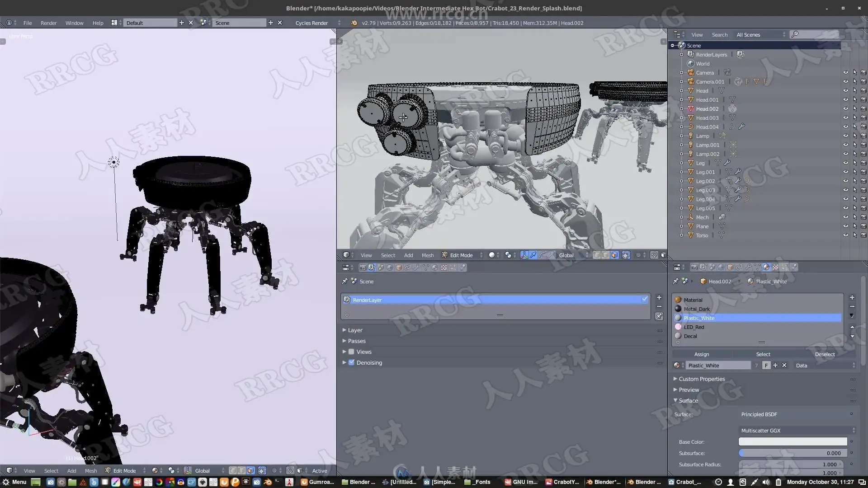Toggle renderability of Plane in outliner
The width and height of the screenshot is (868, 488).
coord(863,226)
